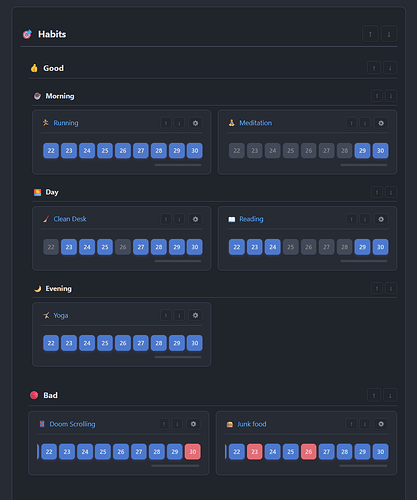Image resolution: width=417 pixels, height=500 pixels.
Task: Toggle day 28 for Meditation habit
Action: tap(345, 151)
